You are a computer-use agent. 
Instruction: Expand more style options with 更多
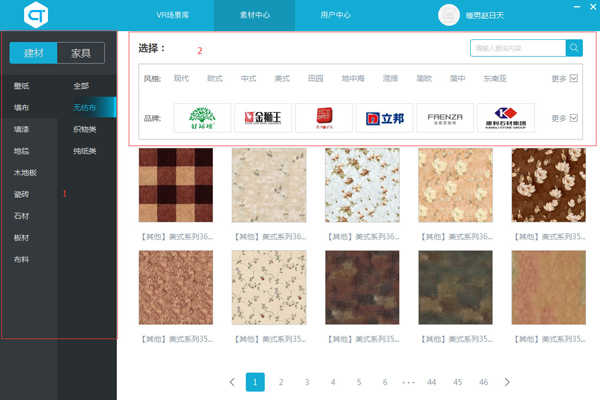(564, 78)
